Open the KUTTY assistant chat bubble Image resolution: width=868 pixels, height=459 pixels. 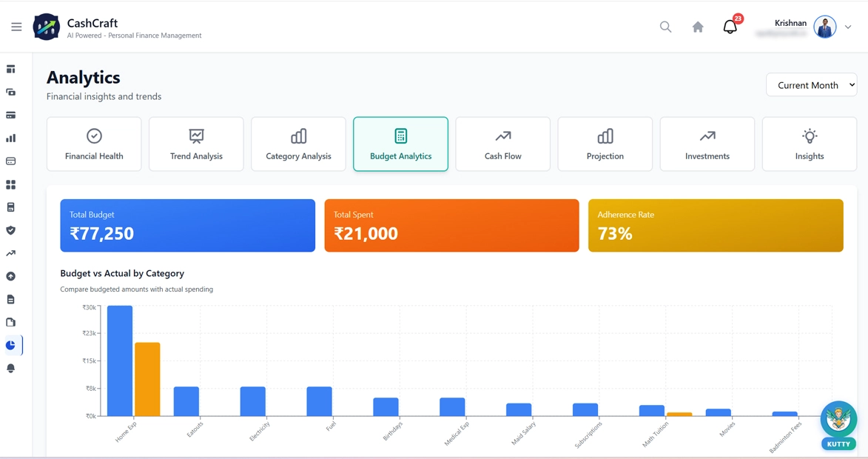(x=838, y=425)
